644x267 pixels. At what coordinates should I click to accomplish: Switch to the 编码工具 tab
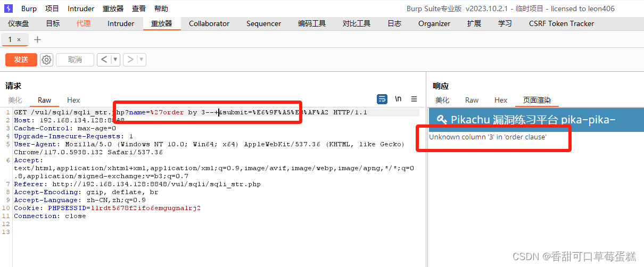pos(312,23)
